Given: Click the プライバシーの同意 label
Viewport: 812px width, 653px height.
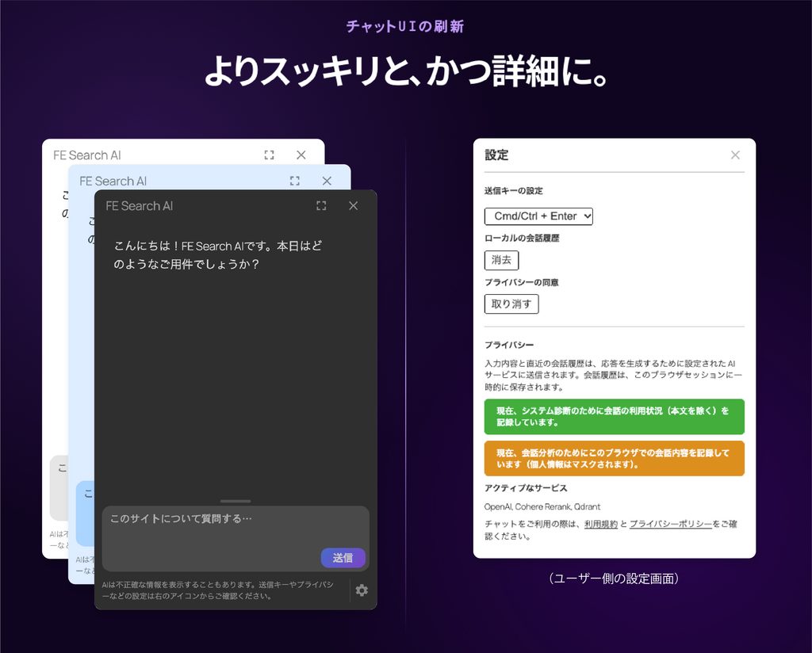Looking at the screenshot, I should pyautogui.click(x=521, y=283).
